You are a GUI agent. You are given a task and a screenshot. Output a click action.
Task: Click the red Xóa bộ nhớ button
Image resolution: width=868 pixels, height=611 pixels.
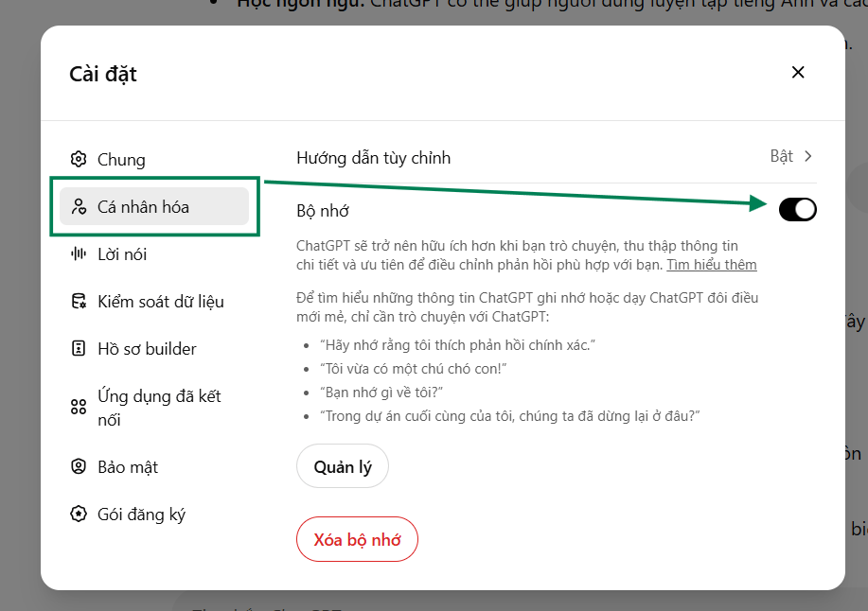(x=357, y=539)
